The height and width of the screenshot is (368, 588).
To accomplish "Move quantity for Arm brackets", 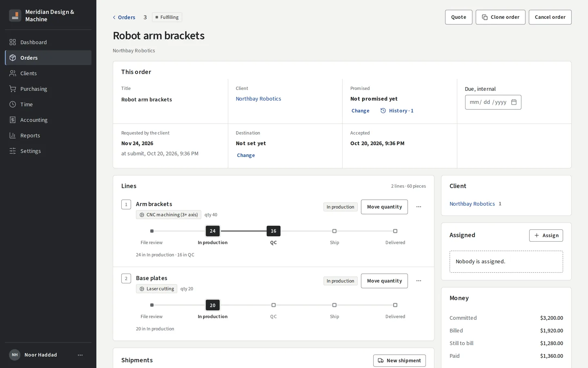I will pyautogui.click(x=384, y=207).
